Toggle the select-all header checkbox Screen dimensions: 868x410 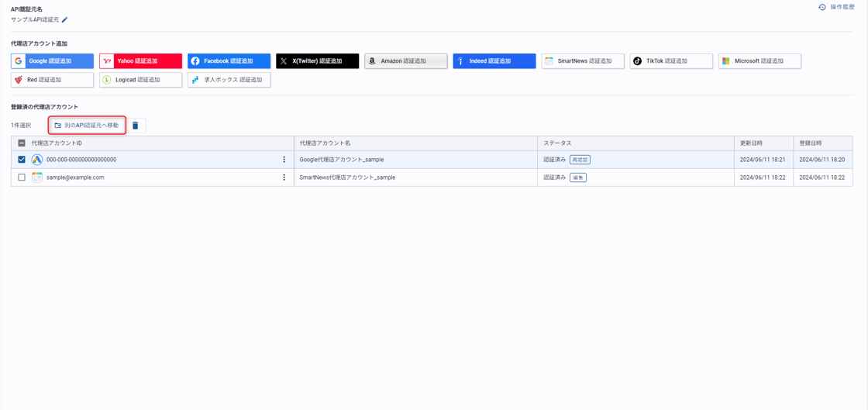click(22, 143)
